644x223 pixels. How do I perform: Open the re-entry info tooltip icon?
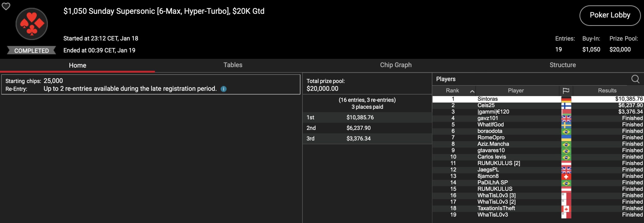click(x=223, y=89)
